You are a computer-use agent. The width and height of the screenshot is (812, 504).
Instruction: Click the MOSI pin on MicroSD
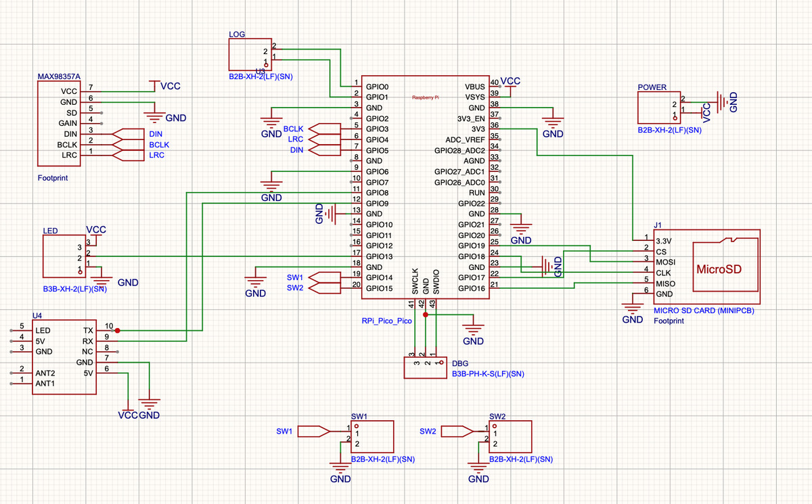tap(665, 261)
